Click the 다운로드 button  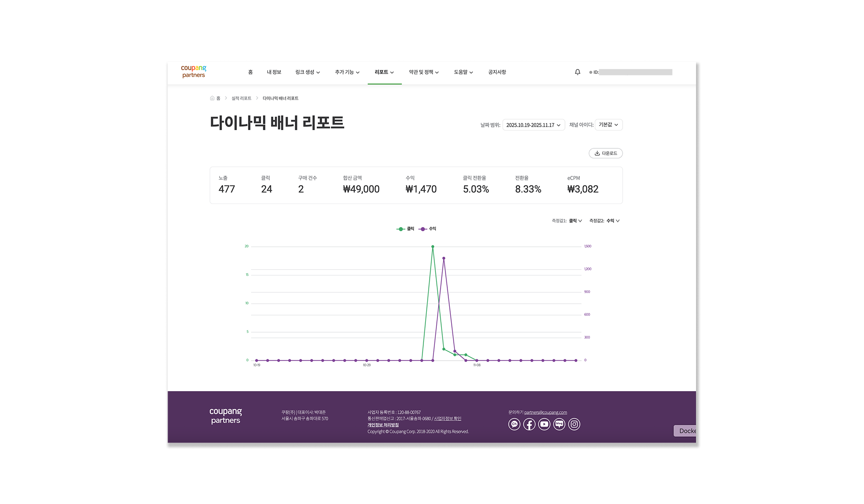[x=605, y=153]
